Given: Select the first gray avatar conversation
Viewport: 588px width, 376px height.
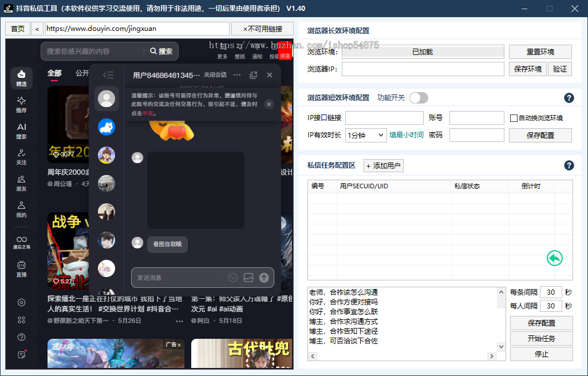Looking at the screenshot, I should [106, 98].
